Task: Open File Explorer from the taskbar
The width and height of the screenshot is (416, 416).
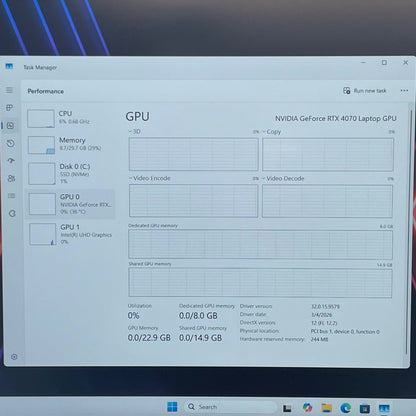Action: [327, 408]
